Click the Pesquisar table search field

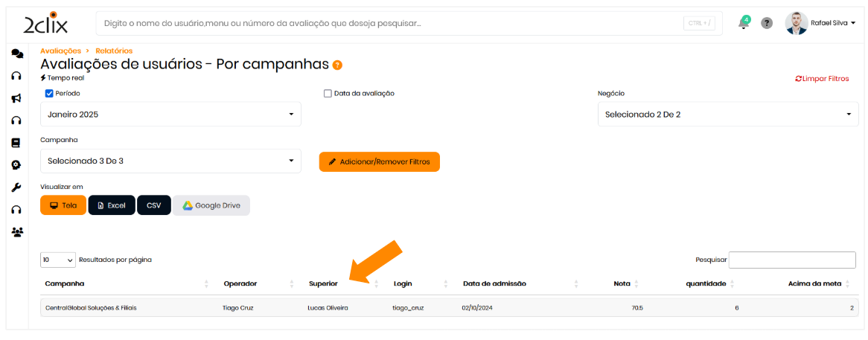click(x=792, y=260)
